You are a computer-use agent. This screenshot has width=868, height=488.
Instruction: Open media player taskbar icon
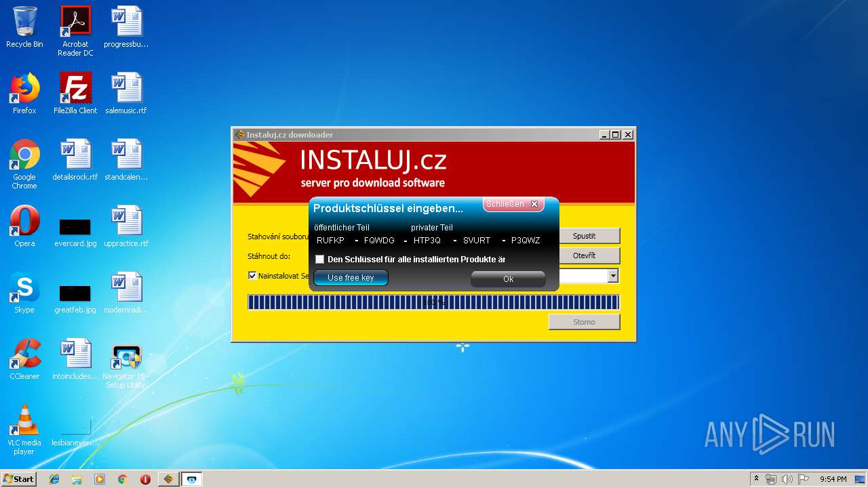100,479
